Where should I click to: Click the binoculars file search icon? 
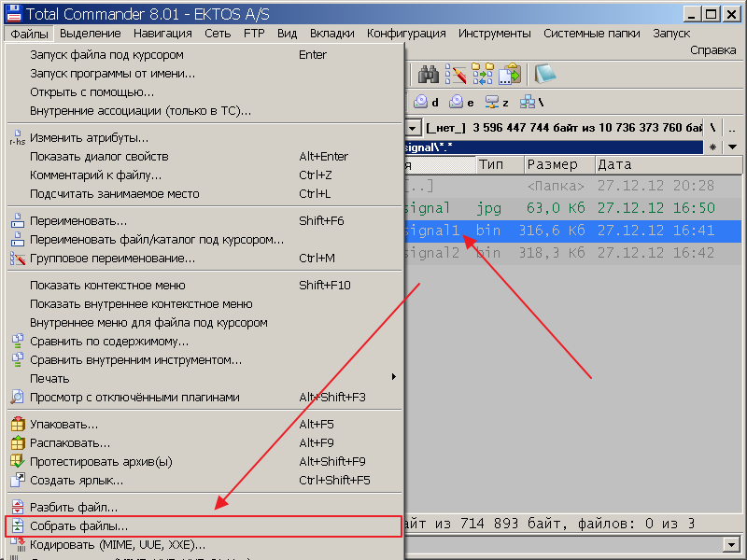tap(429, 75)
